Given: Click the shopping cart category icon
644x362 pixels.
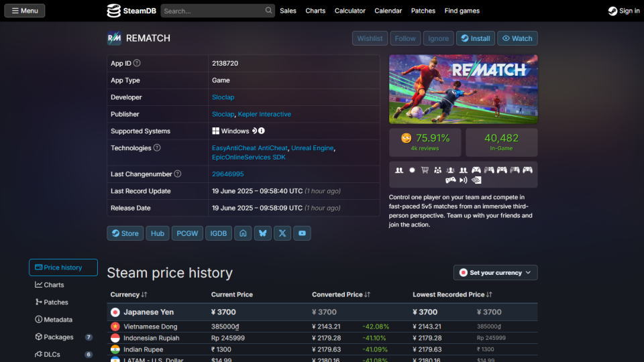Looking at the screenshot, I should [x=425, y=170].
